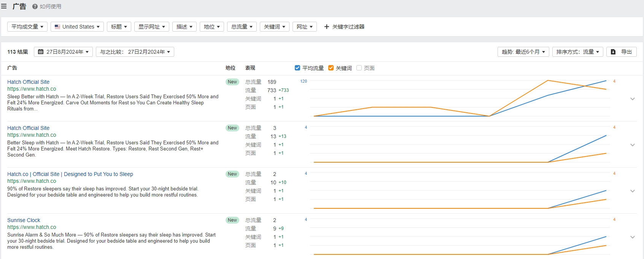
Task: Click the 113 结果 results count
Action: pos(17,52)
